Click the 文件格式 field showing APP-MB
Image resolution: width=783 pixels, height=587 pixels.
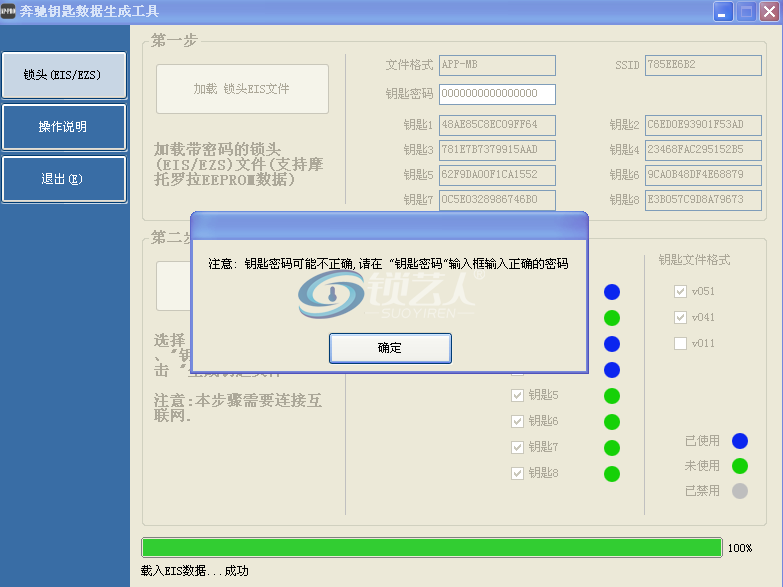tap(497, 65)
